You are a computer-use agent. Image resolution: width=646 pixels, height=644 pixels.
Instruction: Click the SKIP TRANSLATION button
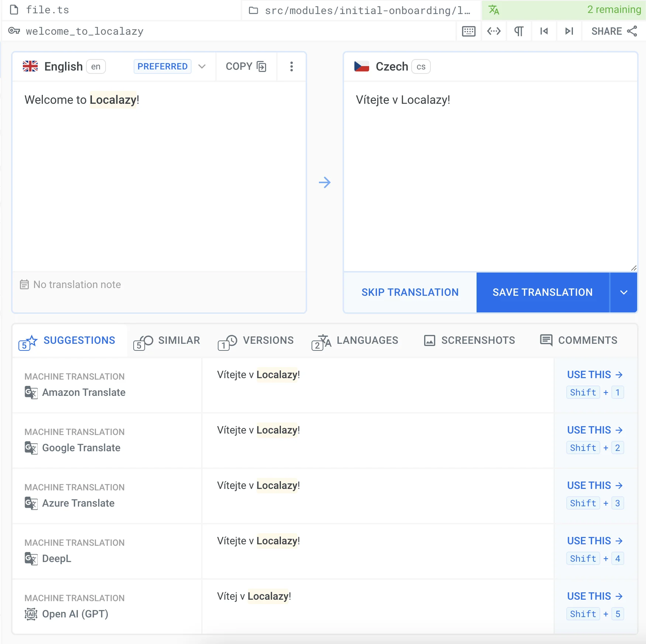pyautogui.click(x=410, y=292)
